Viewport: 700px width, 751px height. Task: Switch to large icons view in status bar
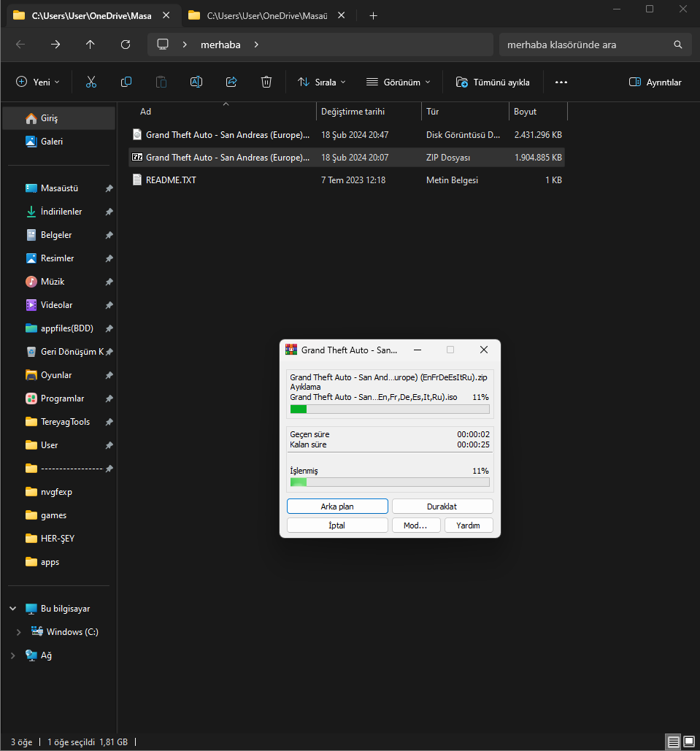coord(688,742)
